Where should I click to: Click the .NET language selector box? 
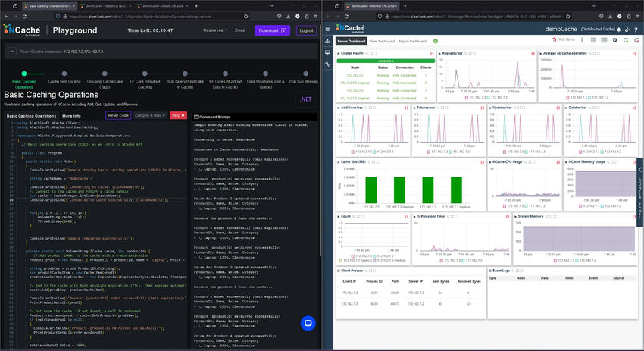tap(305, 99)
